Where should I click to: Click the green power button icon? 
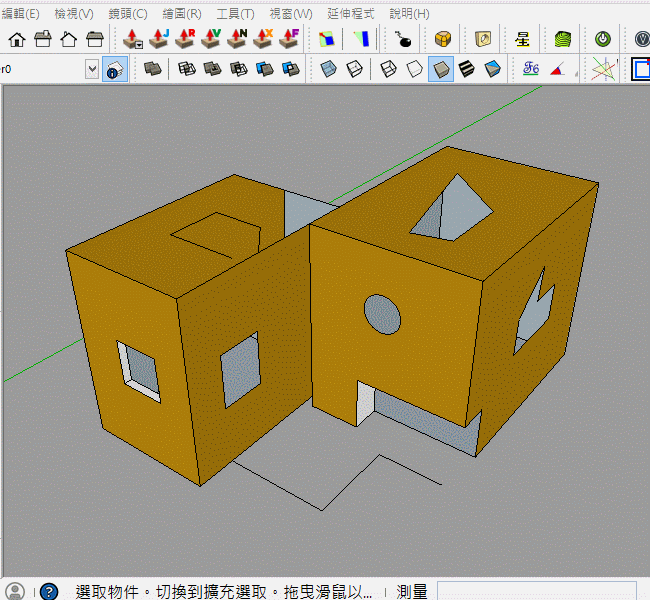coord(603,39)
